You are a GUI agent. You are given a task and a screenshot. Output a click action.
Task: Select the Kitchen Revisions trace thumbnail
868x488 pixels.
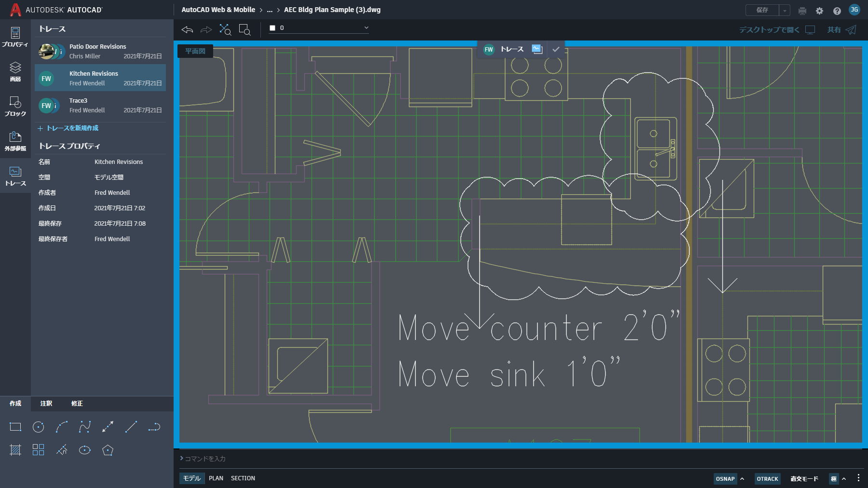tap(47, 78)
